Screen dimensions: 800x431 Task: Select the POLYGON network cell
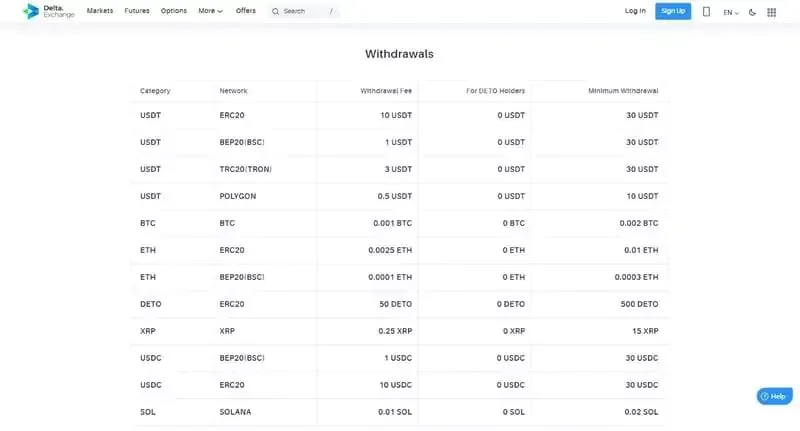[x=238, y=196]
